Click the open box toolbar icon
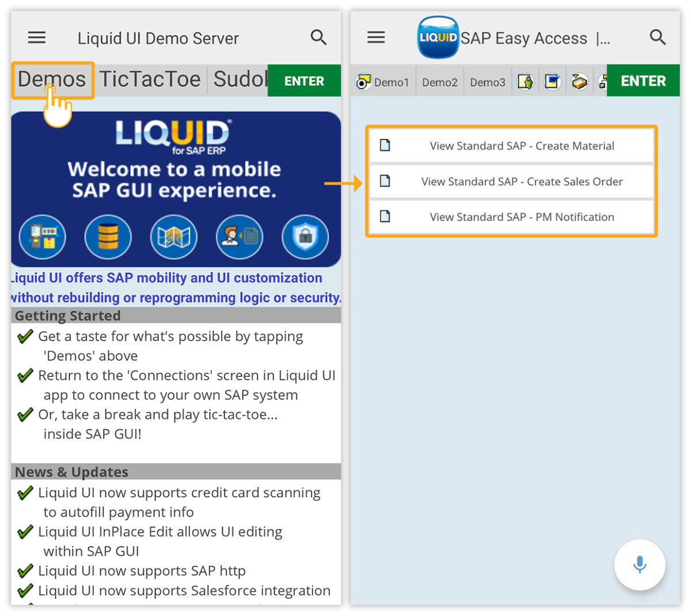 579,82
